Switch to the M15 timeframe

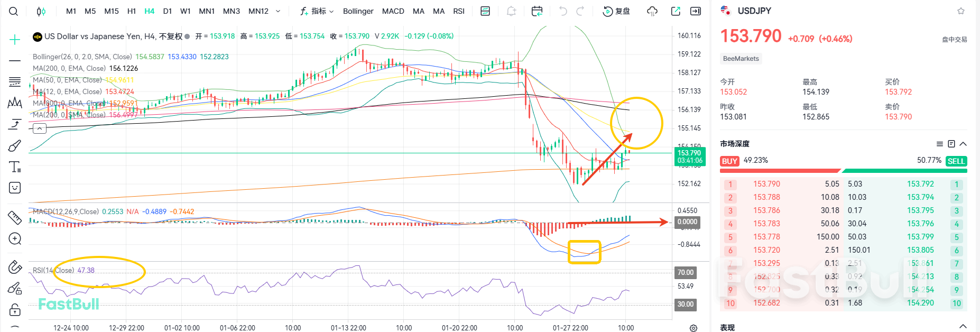pyautogui.click(x=112, y=11)
